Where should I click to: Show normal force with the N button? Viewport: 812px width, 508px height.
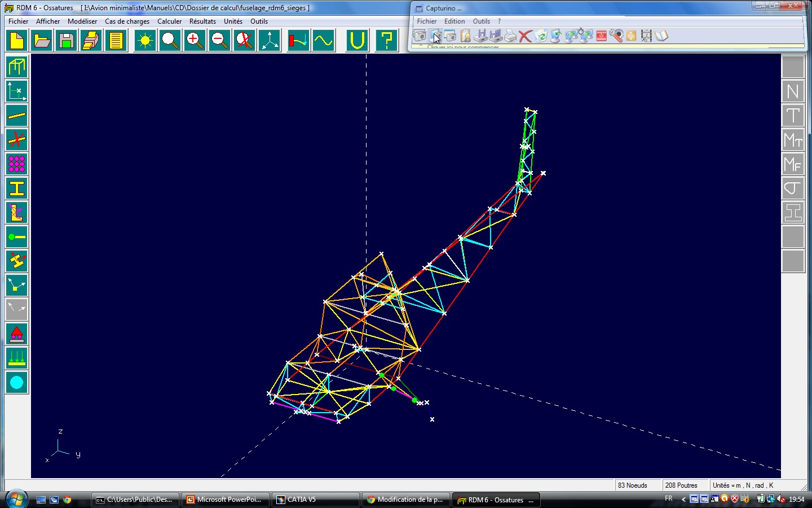click(793, 91)
